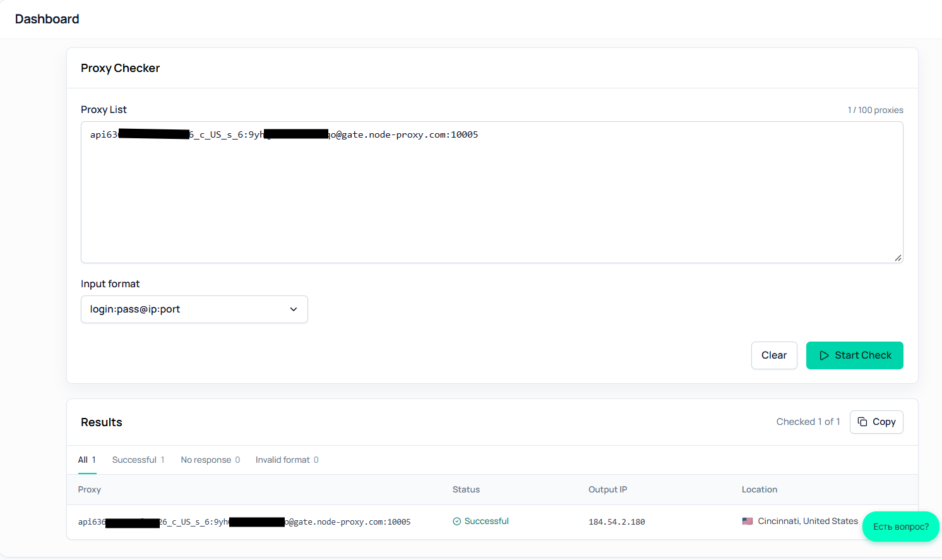
Task: Click the proxy entry in results row
Action: (x=244, y=522)
